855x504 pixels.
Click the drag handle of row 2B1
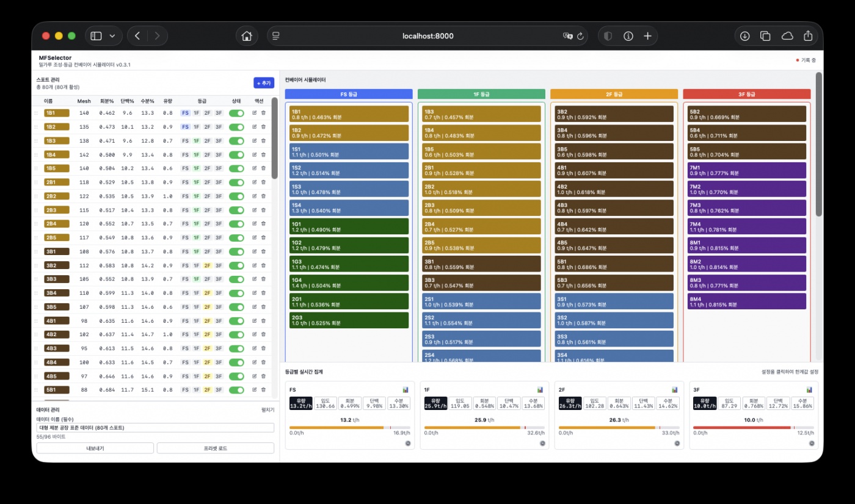36,182
